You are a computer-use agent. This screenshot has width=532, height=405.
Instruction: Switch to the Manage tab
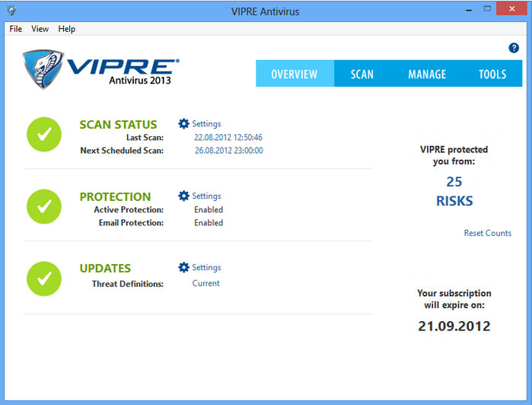[x=427, y=74]
